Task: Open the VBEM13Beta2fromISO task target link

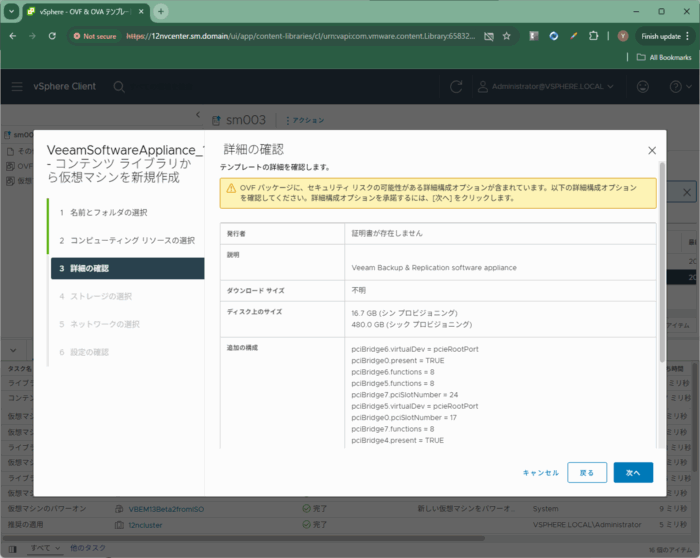Action: (x=166, y=509)
